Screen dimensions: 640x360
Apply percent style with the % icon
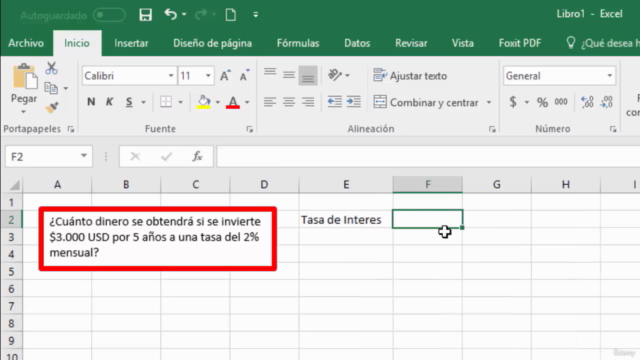coord(542,102)
